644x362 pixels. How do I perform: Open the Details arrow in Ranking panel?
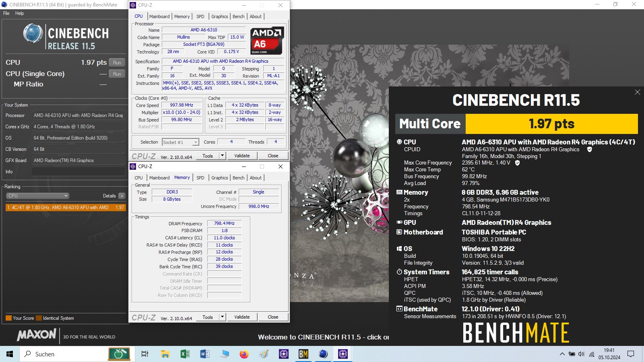pyautogui.click(x=122, y=196)
